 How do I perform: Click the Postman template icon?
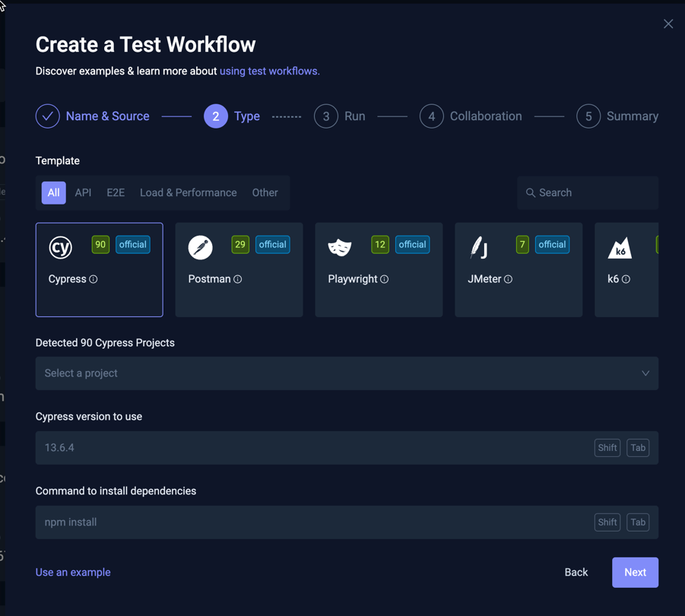coord(200,246)
